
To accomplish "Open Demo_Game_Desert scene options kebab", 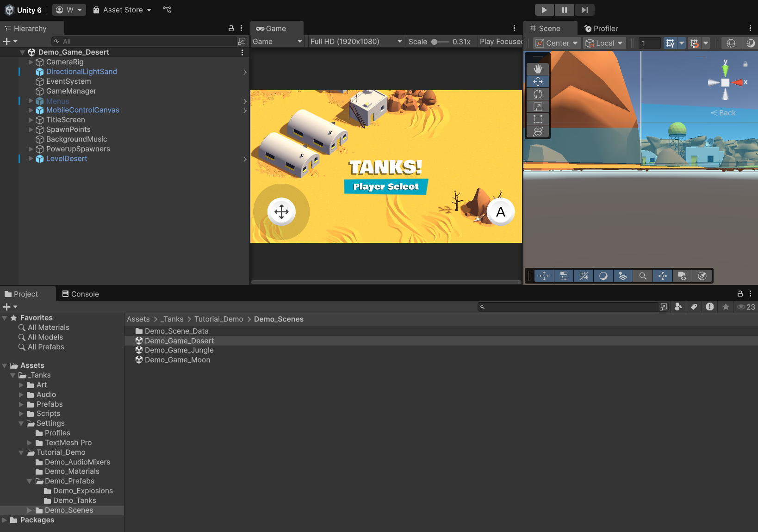I will click(x=242, y=52).
